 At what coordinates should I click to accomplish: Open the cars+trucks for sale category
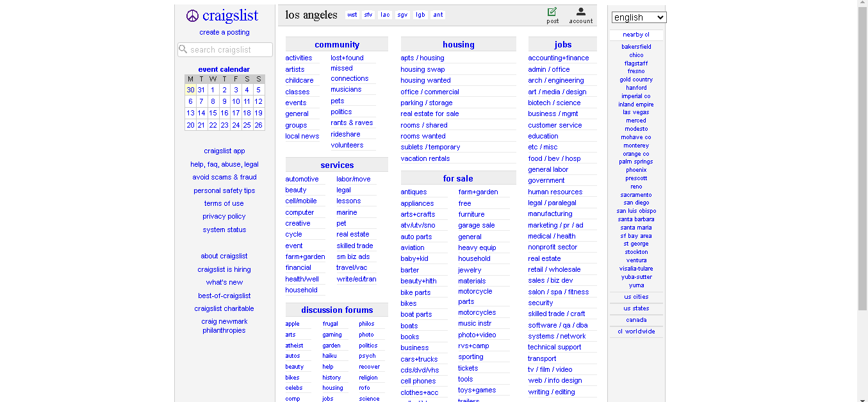419,359
